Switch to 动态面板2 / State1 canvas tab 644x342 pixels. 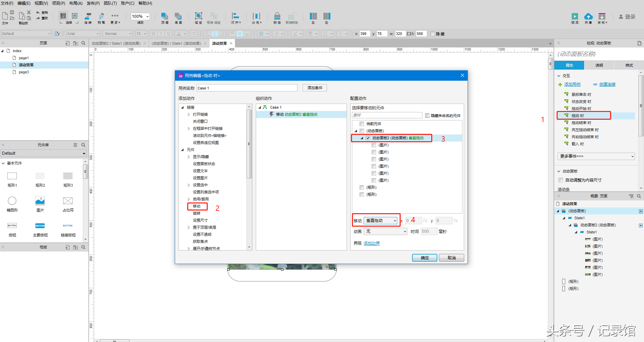[116, 43]
